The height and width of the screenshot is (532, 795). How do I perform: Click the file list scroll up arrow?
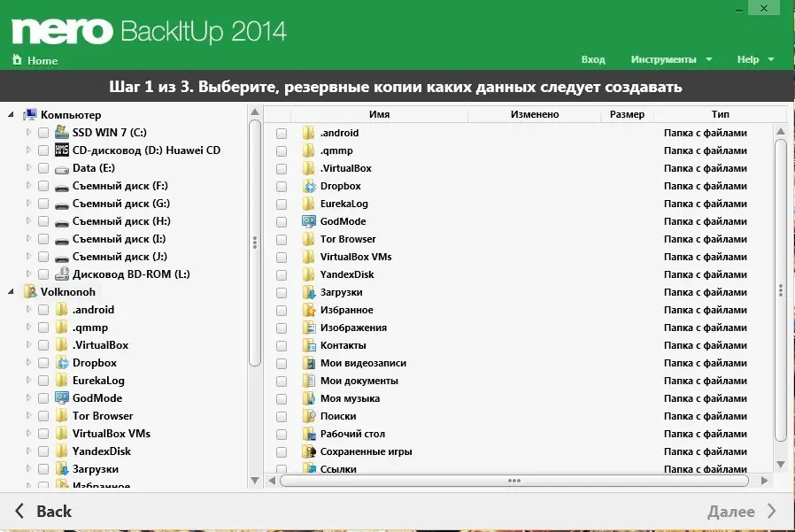click(781, 131)
